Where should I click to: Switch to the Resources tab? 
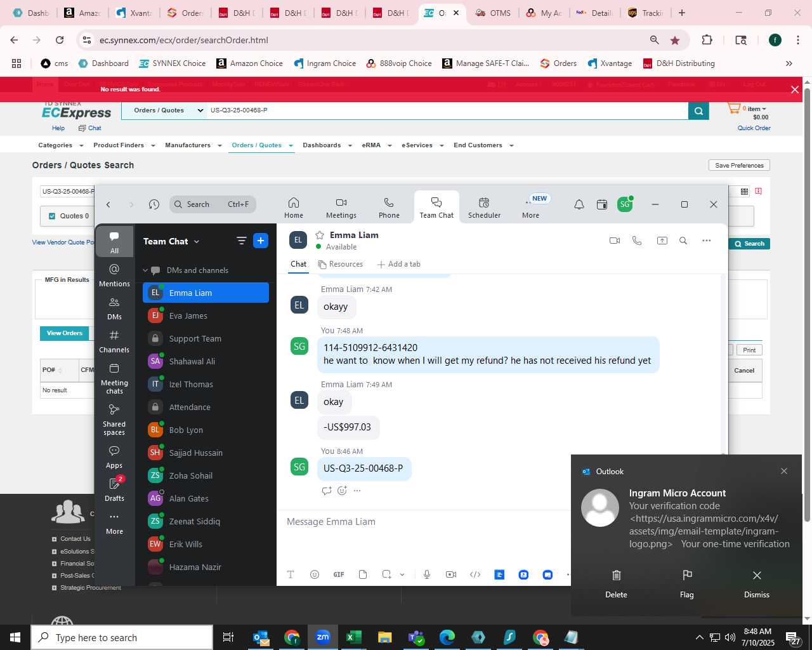pyautogui.click(x=341, y=264)
